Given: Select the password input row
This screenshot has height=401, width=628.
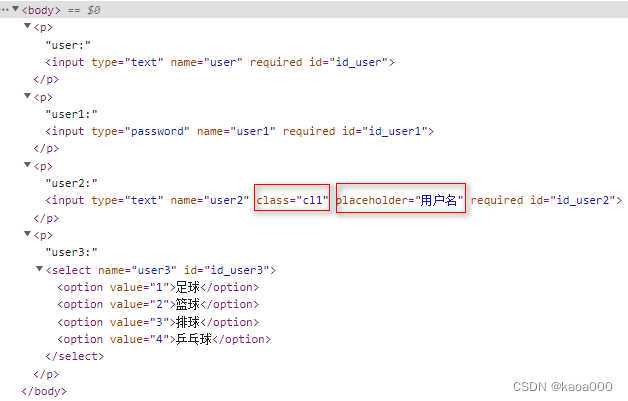Looking at the screenshot, I should coord(240,131).
